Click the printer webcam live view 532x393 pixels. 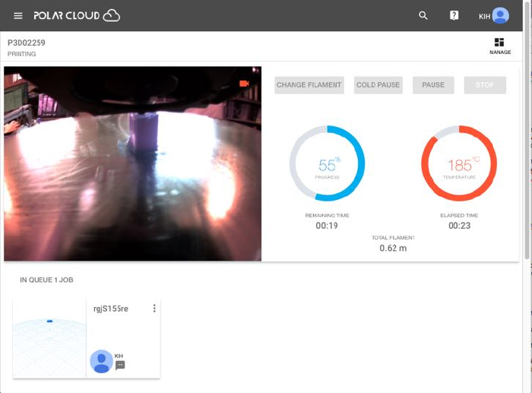coord(133,163)
